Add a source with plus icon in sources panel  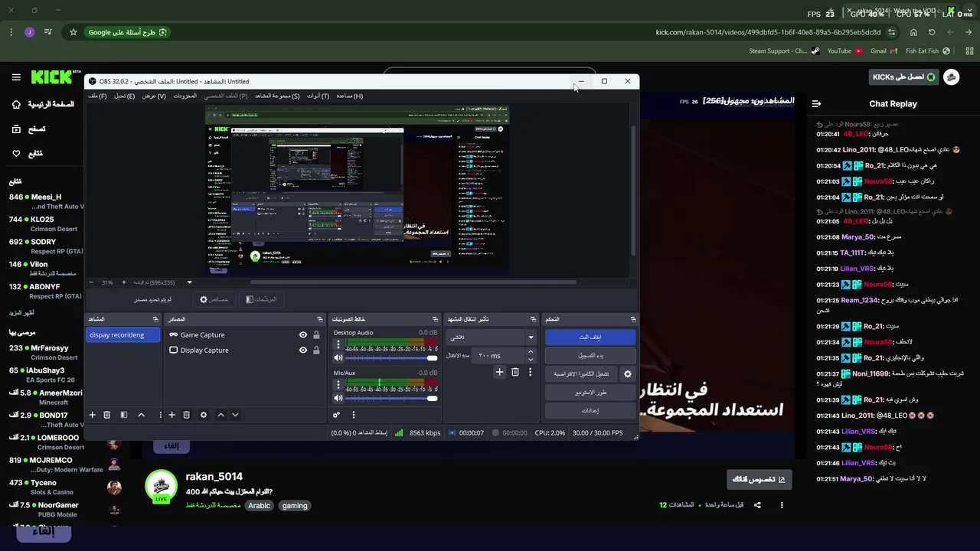[x=172, y=415]
